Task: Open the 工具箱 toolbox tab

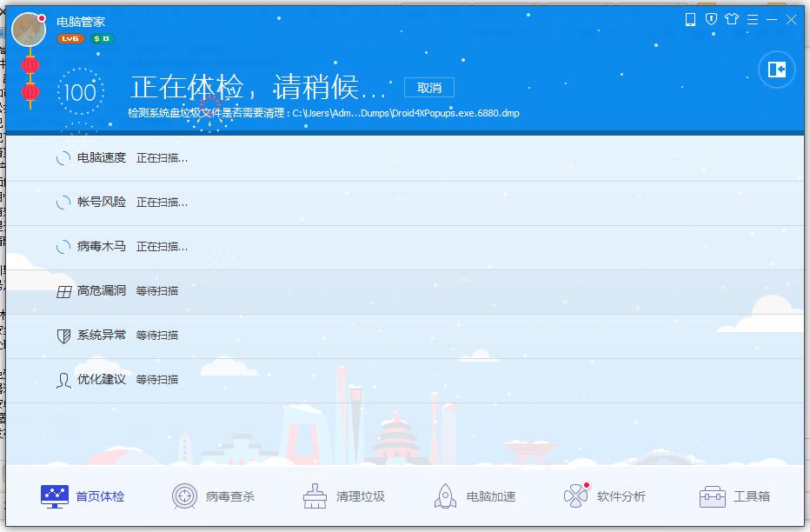Action: tap(734, 496)
